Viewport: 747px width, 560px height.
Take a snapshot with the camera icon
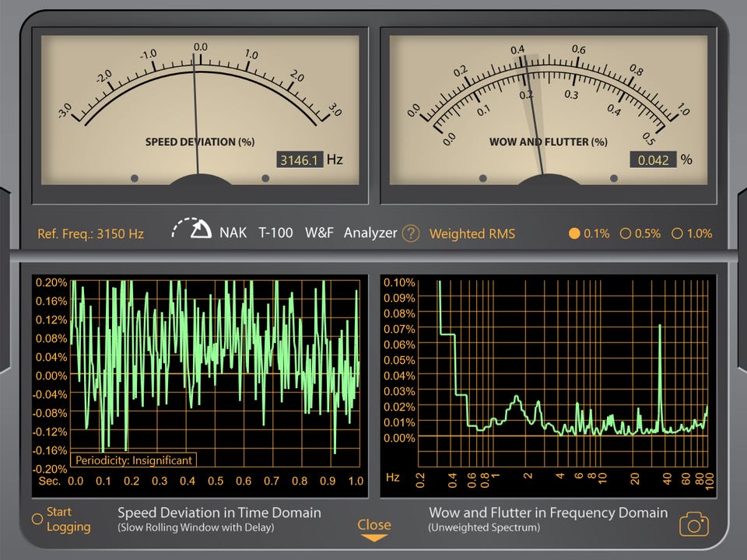694,524
